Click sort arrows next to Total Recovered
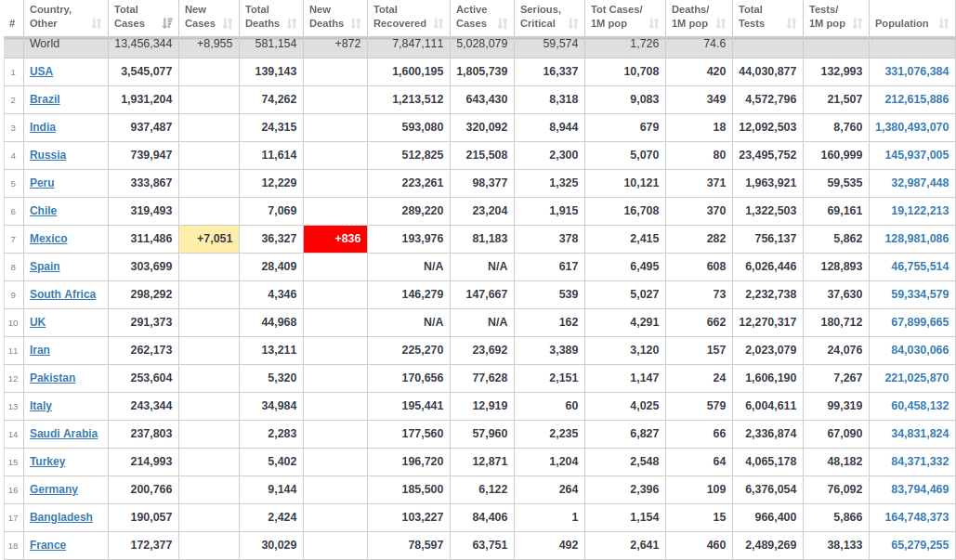The width and height of the screenshot is (956, 560). pyautogui.click(x=439, y=24)
